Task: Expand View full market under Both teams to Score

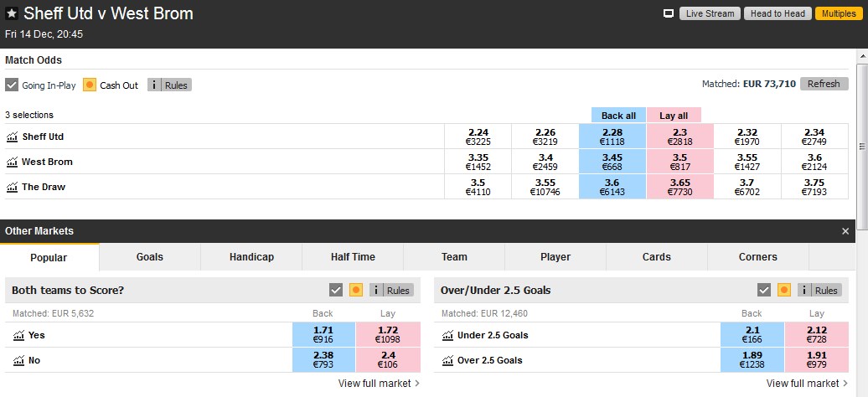Action: 379,383
